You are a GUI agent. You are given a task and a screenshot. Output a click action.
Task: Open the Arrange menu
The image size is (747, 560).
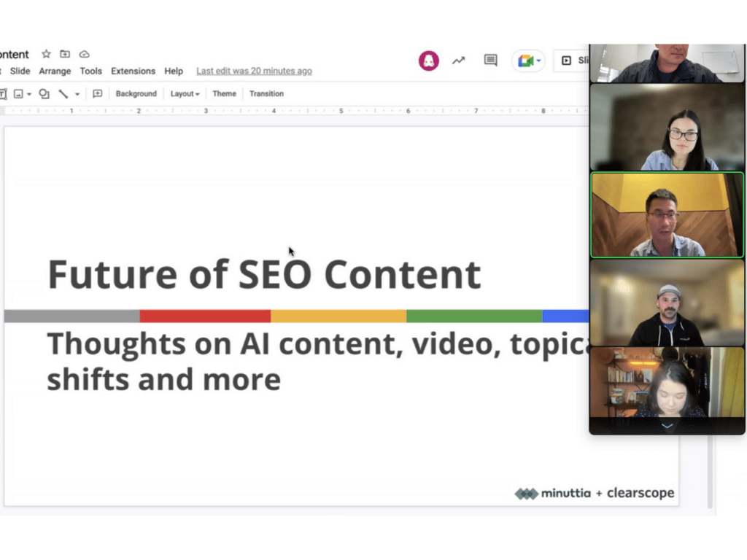pyautogui.click(x=55, y=71)
